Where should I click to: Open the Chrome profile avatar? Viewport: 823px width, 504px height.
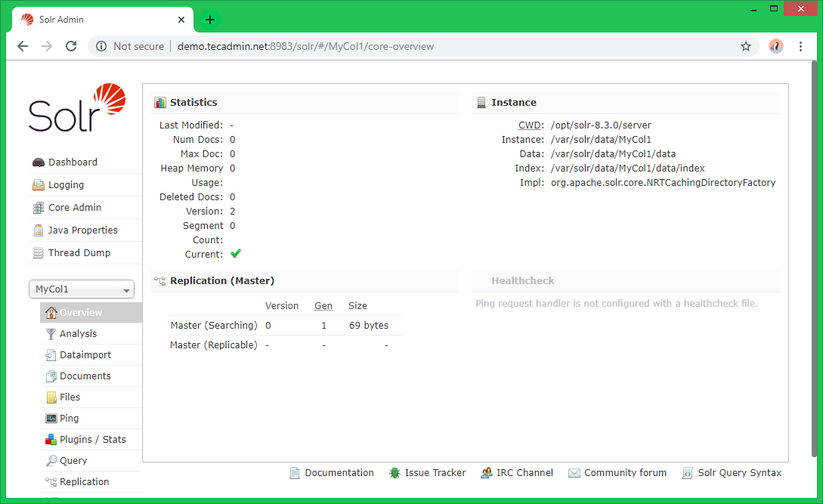click(x=775, y=46)
